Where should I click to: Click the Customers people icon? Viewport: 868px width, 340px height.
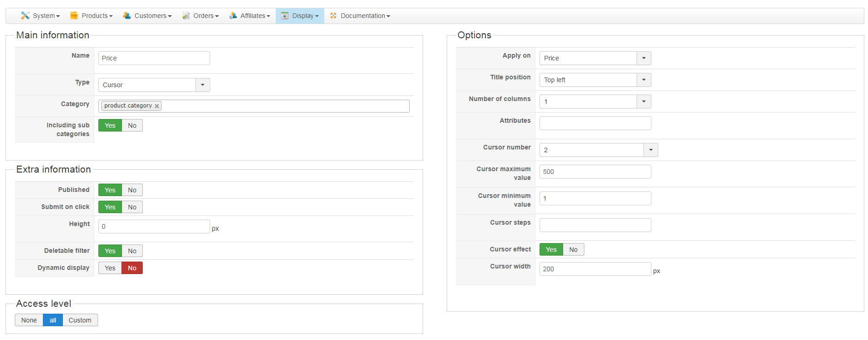tap(127, 16)
